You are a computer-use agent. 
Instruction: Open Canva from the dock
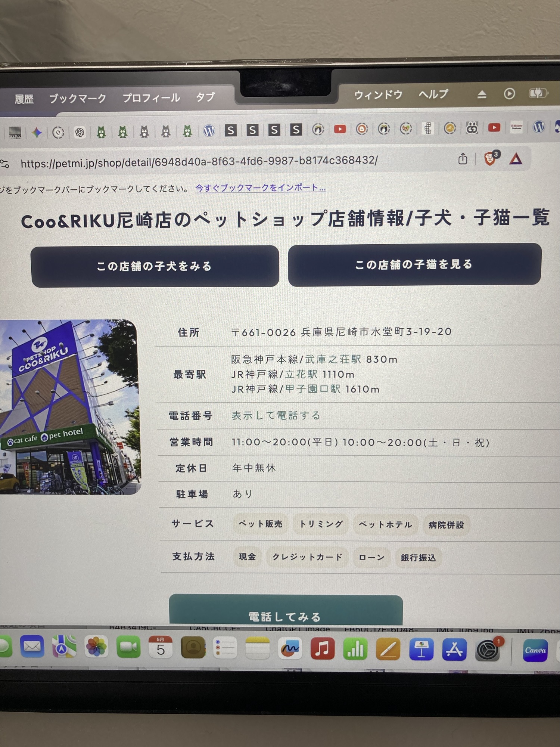tap(535, 650)
